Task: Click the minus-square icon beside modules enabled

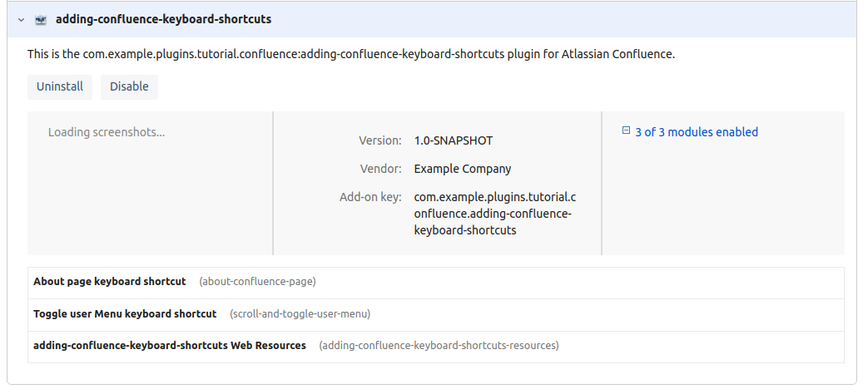Action: tap(626, 130)
